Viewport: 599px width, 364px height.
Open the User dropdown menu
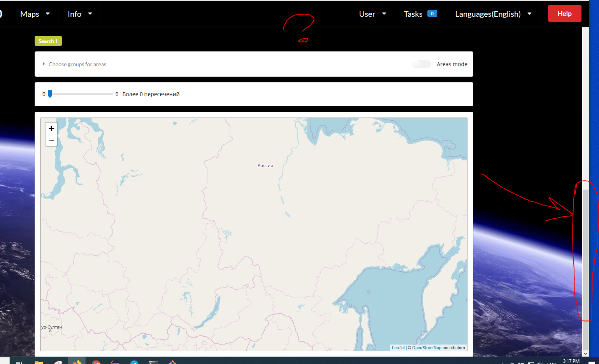(372, 14)
